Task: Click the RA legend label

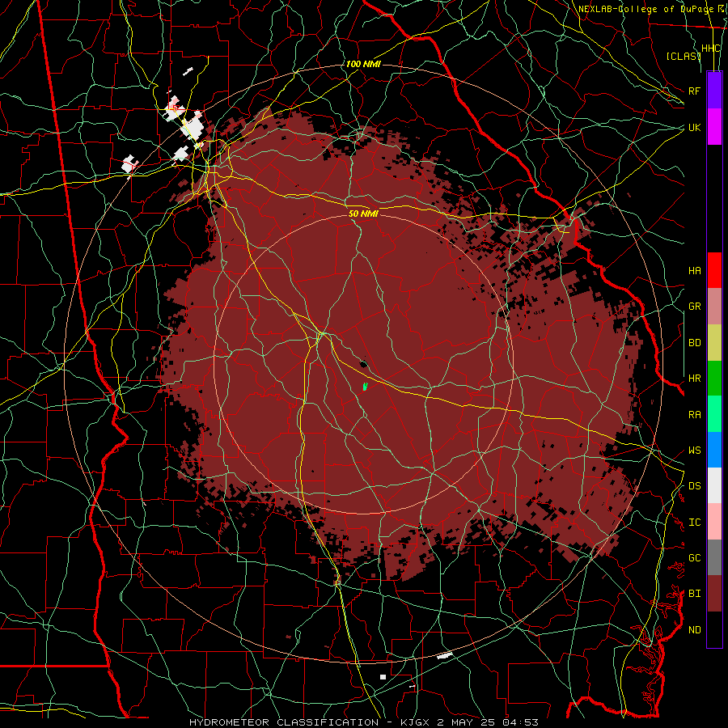Action: click(x=694, y=415)
